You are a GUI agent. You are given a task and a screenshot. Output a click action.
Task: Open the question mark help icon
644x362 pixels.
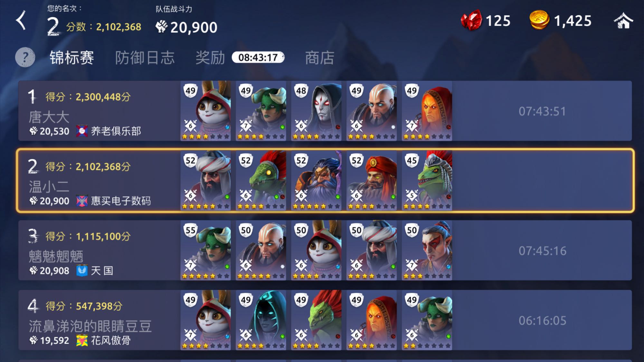[x=25, y=57]
